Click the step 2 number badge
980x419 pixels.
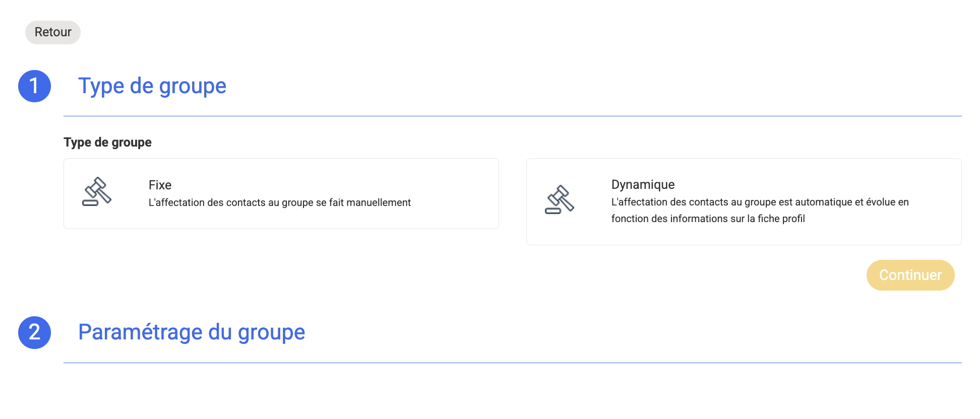coord(34,332)
